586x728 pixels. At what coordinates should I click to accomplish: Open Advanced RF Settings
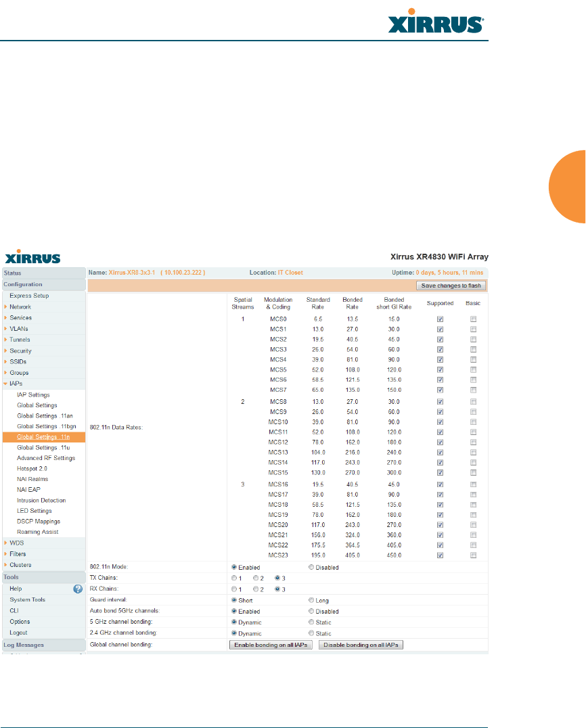pyautogui.click(x=46, y=458)
